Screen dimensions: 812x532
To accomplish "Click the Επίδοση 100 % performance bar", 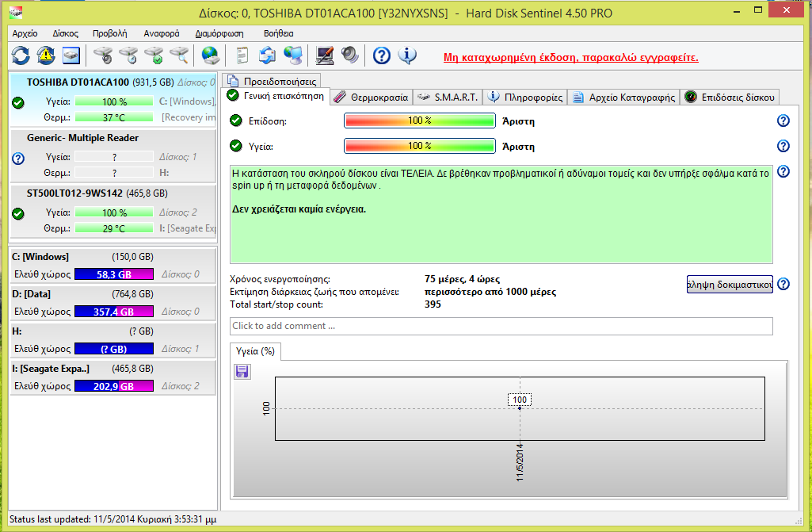I will click(x=419, y=121).
